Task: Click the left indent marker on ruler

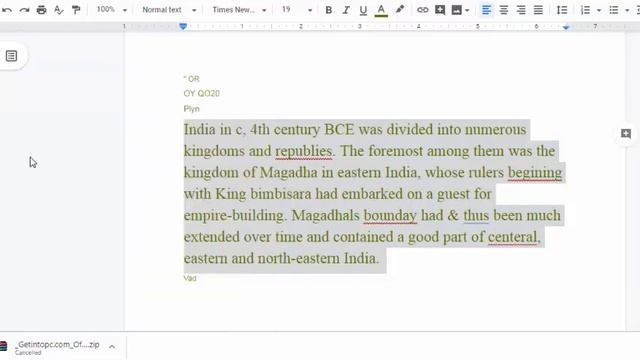Action: click(183, 27)
